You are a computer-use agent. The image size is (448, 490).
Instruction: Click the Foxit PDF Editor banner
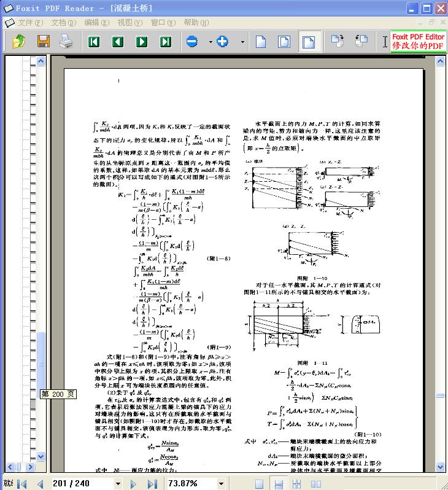(418, 41)
